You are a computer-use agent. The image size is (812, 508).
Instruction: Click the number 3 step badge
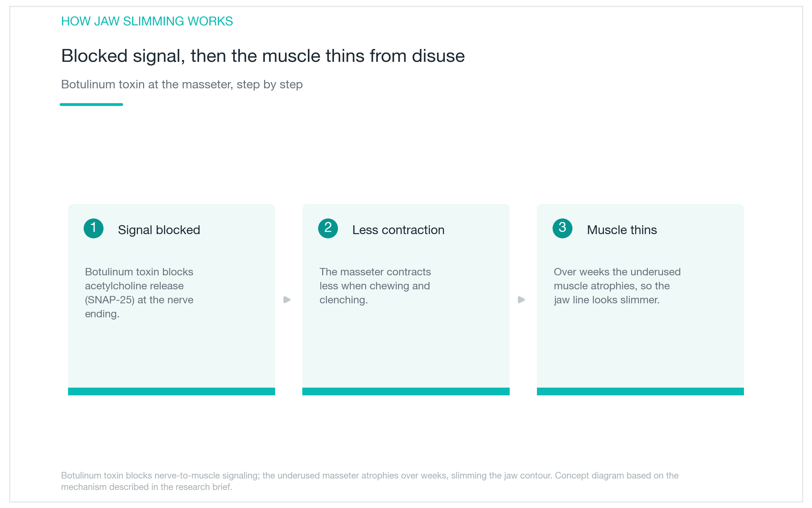[562, 228]
